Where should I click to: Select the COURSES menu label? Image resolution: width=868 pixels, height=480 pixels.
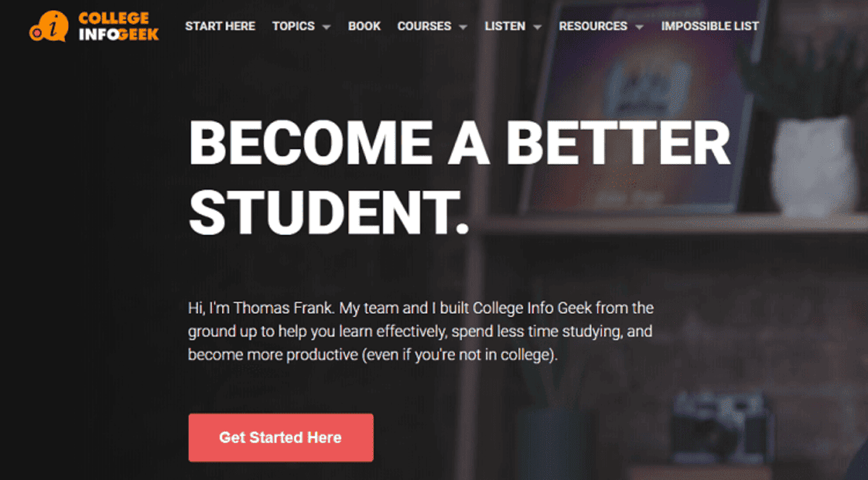[x=424, y=26]
